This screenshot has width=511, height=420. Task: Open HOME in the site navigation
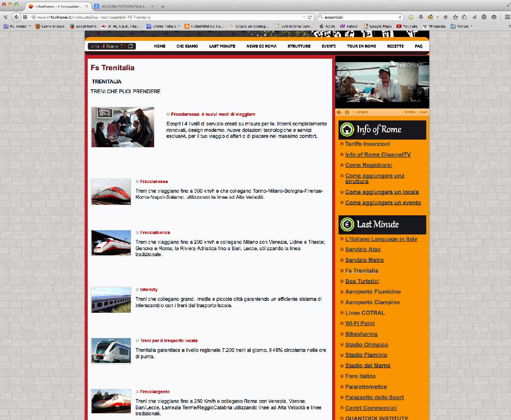160,46
